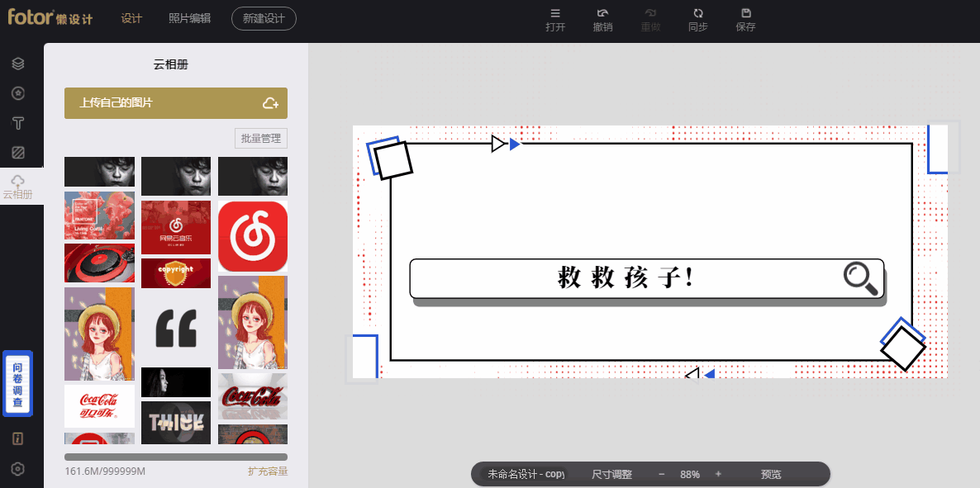This screenshot has width=980, height=488.
Task: Select the red NetEase Music logo thumbnail
Action: tap(252, 237)
